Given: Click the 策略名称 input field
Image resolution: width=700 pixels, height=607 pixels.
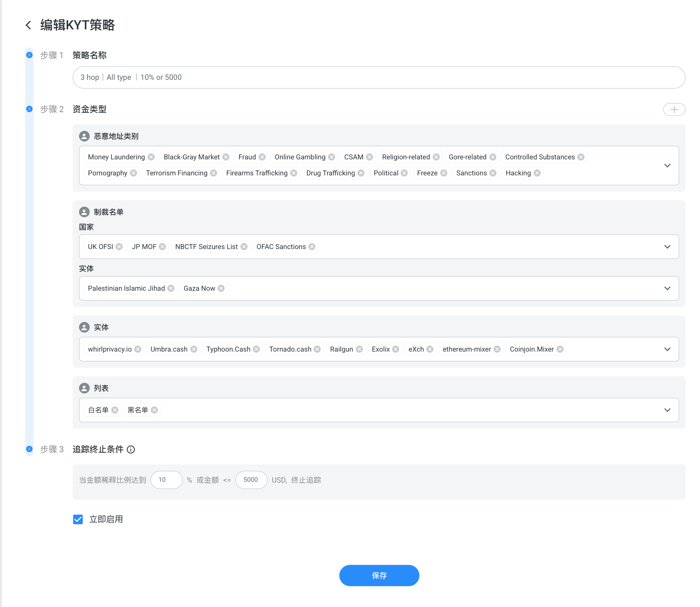Looking at the screenshot, I should pyautogui.click(x=379, y=78).
